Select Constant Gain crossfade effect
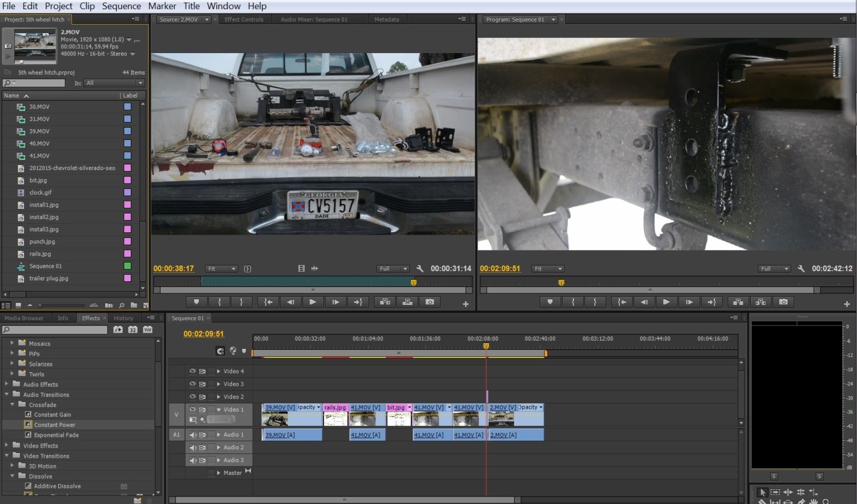 (53, 415)
